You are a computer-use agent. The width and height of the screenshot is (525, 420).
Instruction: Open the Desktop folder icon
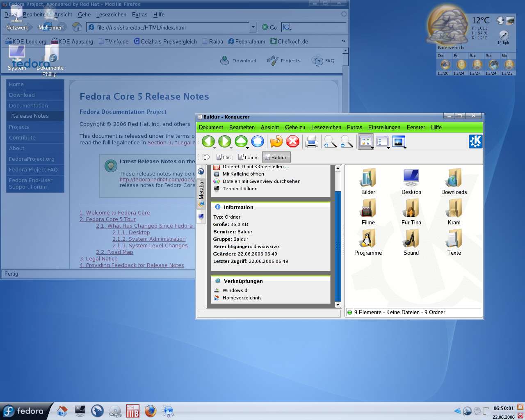(x=411, y=182)
